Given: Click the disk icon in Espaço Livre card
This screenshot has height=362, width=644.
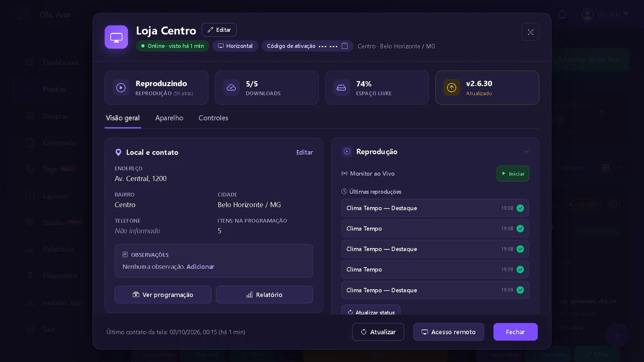Looking at the screenshot, I should coord(341,88).
